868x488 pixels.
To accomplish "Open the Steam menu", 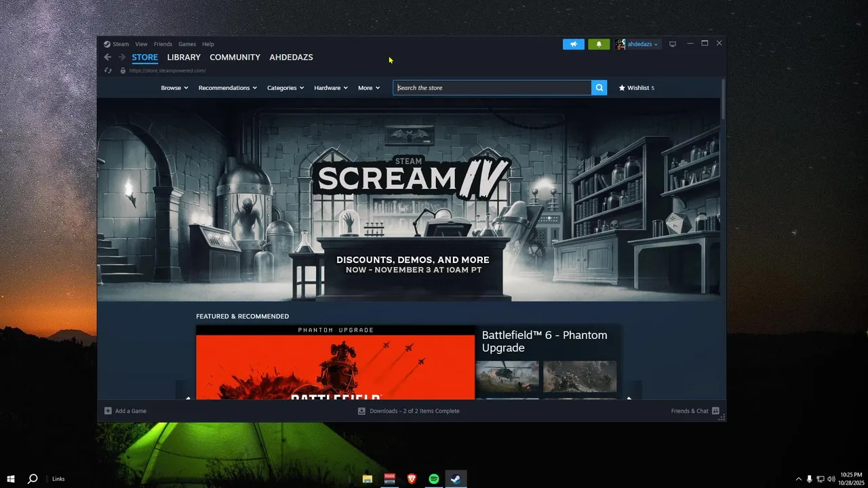I will 121,44.
